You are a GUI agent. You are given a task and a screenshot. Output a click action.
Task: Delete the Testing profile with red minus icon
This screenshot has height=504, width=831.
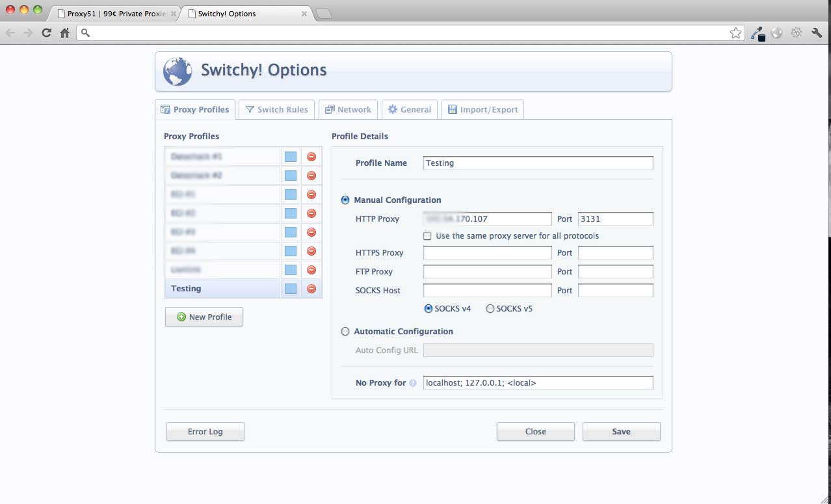point(311,289)
